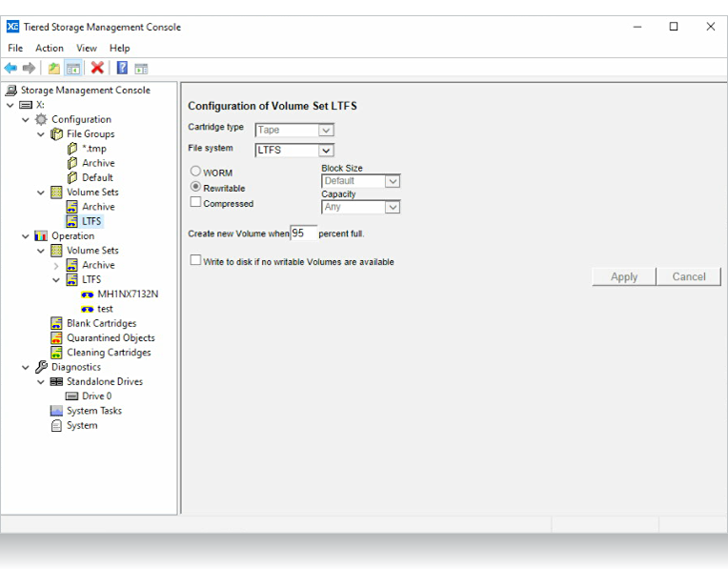
Task: Click the Standalone Drives icon
Action: (56, 382)
